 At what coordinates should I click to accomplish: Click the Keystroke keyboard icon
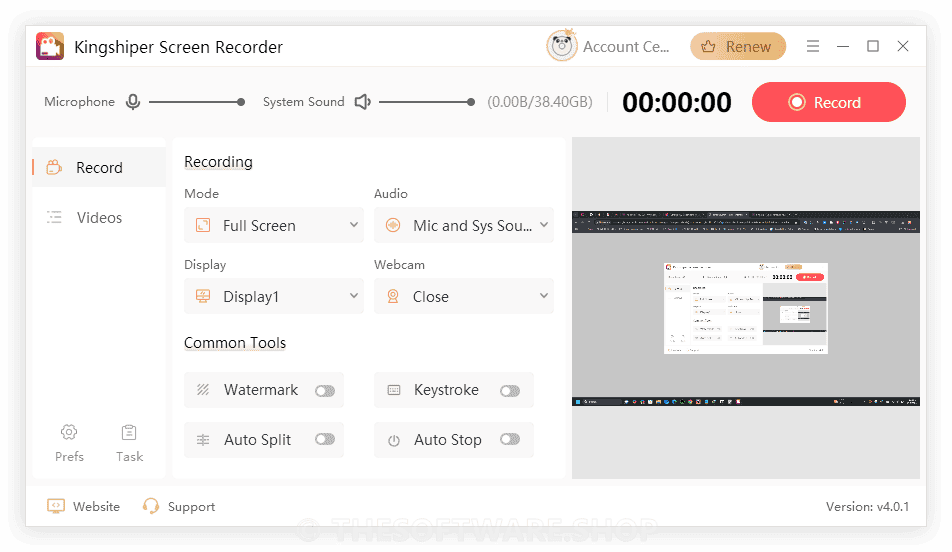click(x=394, y=390)
